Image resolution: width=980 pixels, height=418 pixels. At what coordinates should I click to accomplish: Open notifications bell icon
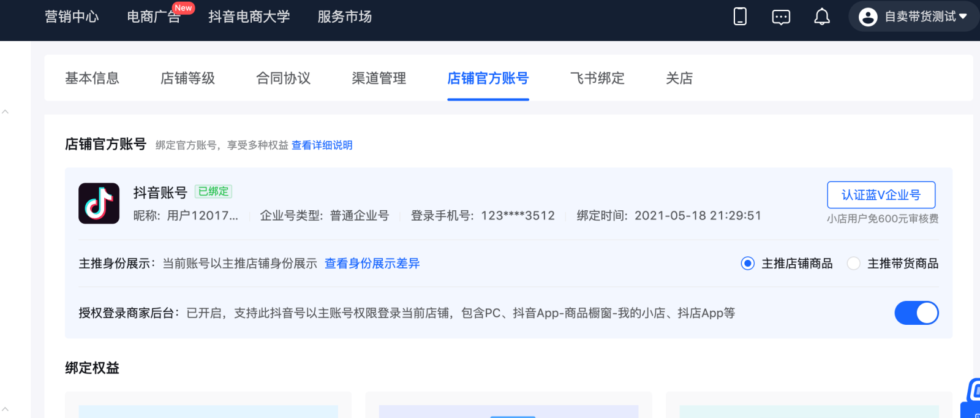click(x=822, y=17)
